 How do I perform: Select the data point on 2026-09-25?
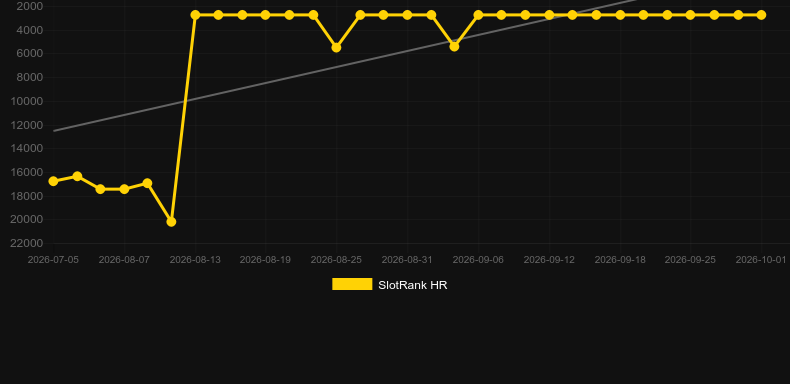pyautogui.click(x=690, y=15)
